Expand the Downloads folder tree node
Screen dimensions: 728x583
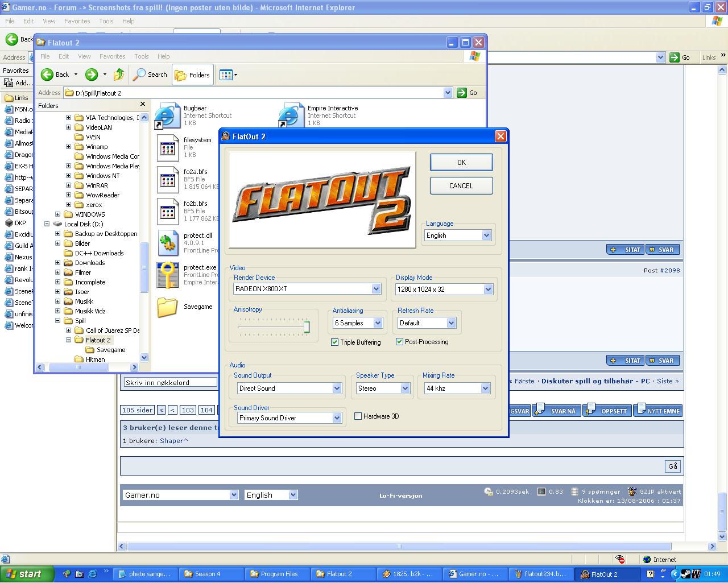[x=57, y=263]
